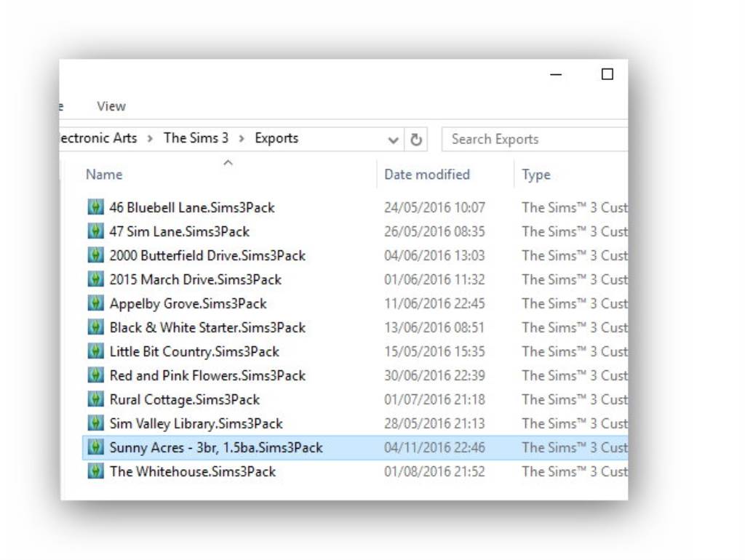Click the Red and Pink Flowers file icon
This screenshot has height=560, width=745.
pyautogui.click(x=95, y=375)
